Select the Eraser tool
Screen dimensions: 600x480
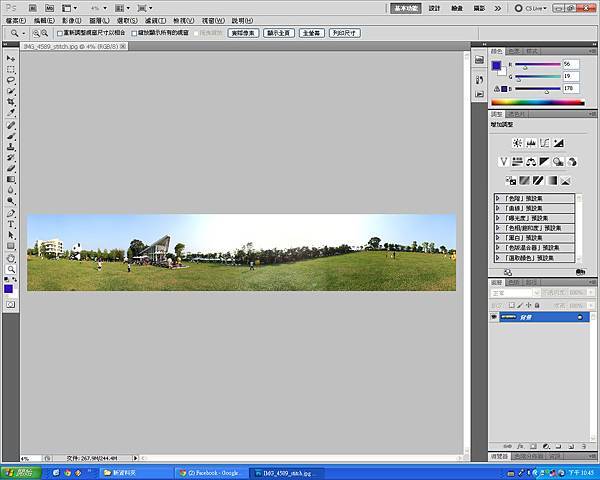tap(11, 168)
